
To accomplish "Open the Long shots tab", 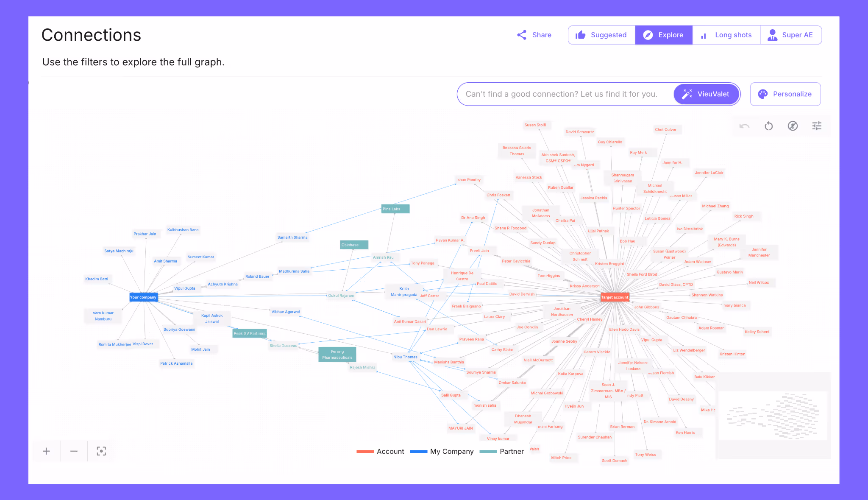I will tap(726, 35).
